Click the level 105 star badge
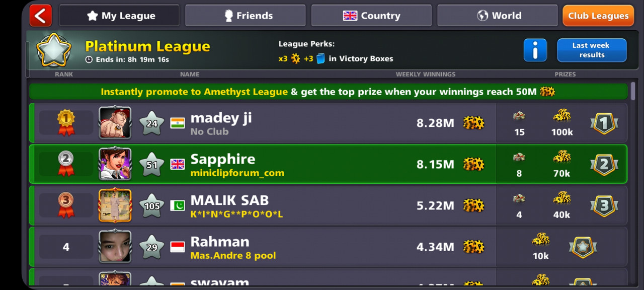 tap(152, 205)
